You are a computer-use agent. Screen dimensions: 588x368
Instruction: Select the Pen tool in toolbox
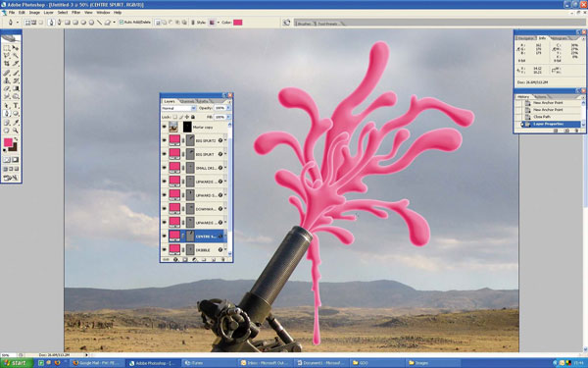(x=7, y=113)
